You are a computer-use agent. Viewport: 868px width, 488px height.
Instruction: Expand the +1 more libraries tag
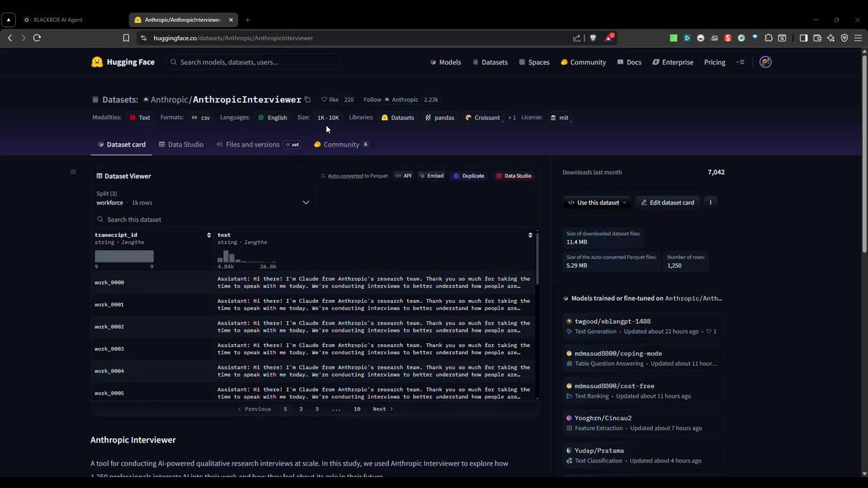click(512, 117)
